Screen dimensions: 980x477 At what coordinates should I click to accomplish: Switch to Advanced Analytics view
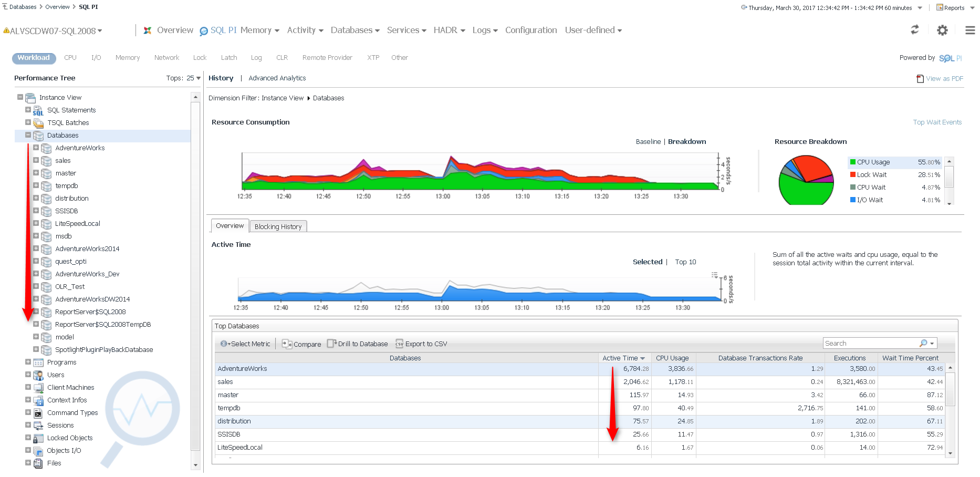click(277, 78)
